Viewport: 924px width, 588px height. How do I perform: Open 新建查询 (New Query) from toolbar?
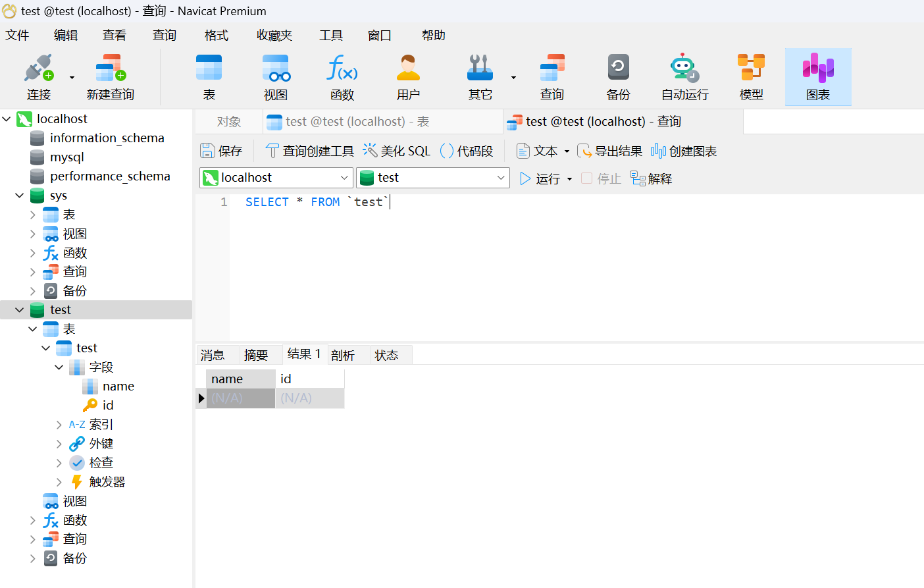coord(111,77)
